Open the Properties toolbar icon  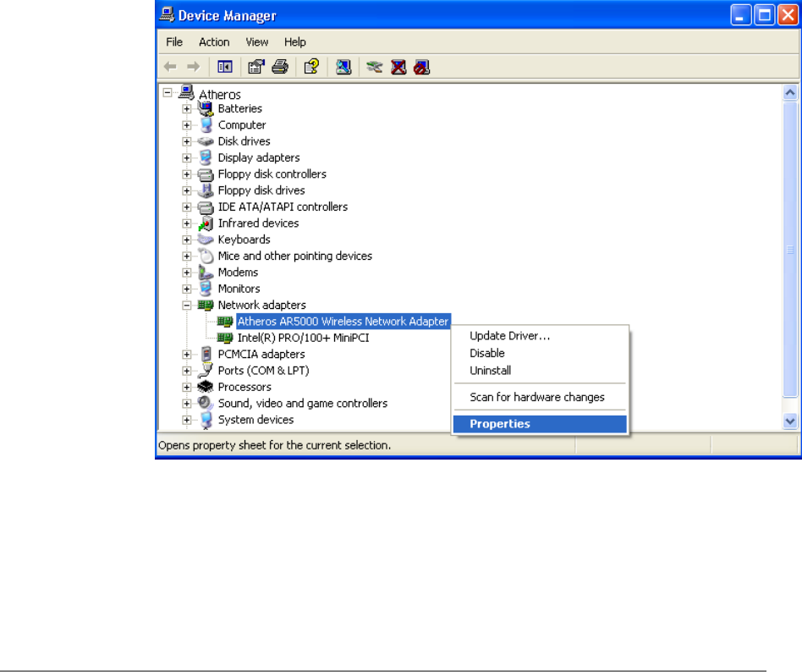(255, 67)
